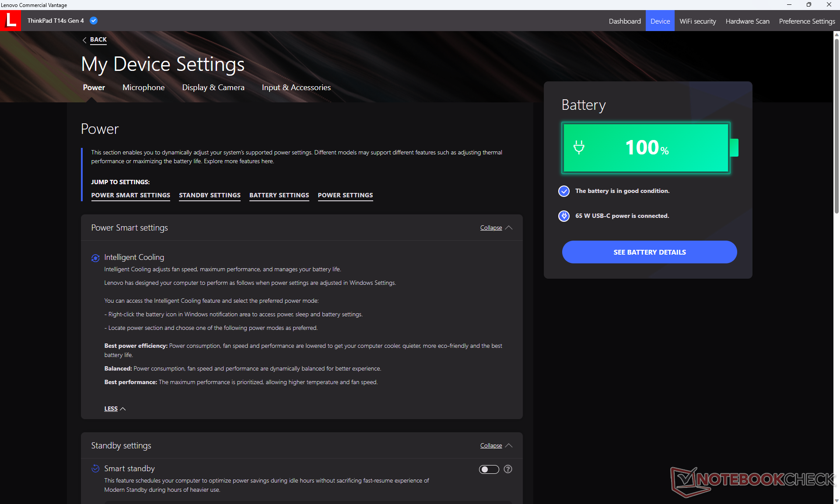
Task: Click the My Device Settings page title
Action: (x=163, y=64)
